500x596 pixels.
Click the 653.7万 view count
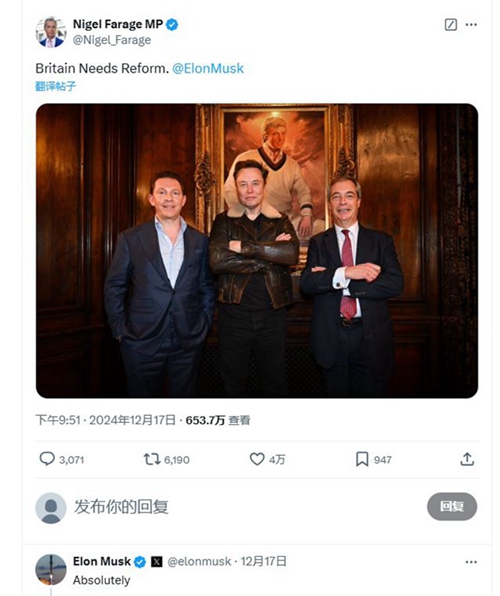tap(205, 420)
